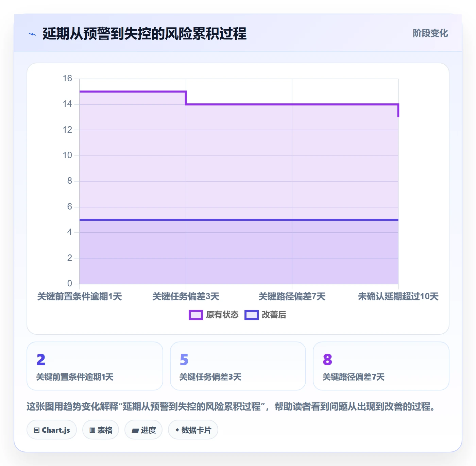Viewport: 476px width, 466px height.
Task: Click the lightning bolt icon beside the title
Action: pyautogui.click(x=32, y=34)
